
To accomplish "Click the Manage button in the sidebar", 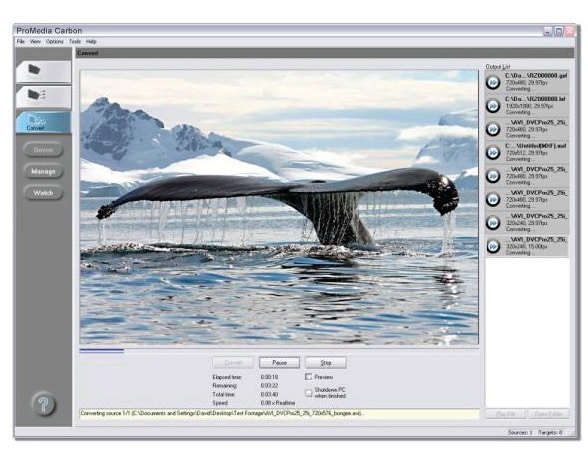I will 44,171.
